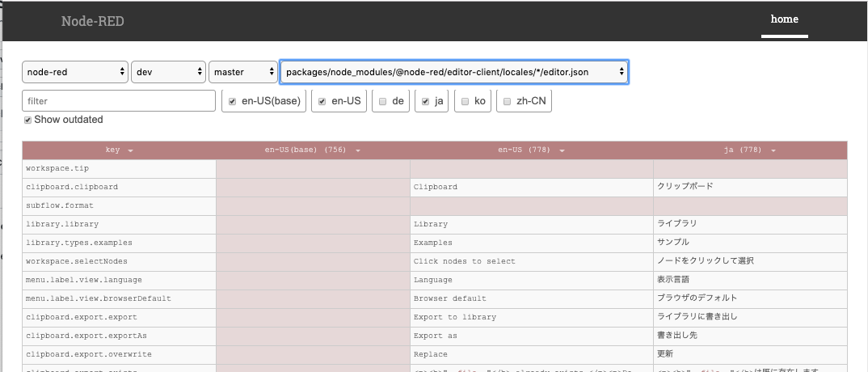The width and height of the screenshot is (868, 372).
Task: Select the clipboard.export.export key cell
Action: click(x=119, y=318)
